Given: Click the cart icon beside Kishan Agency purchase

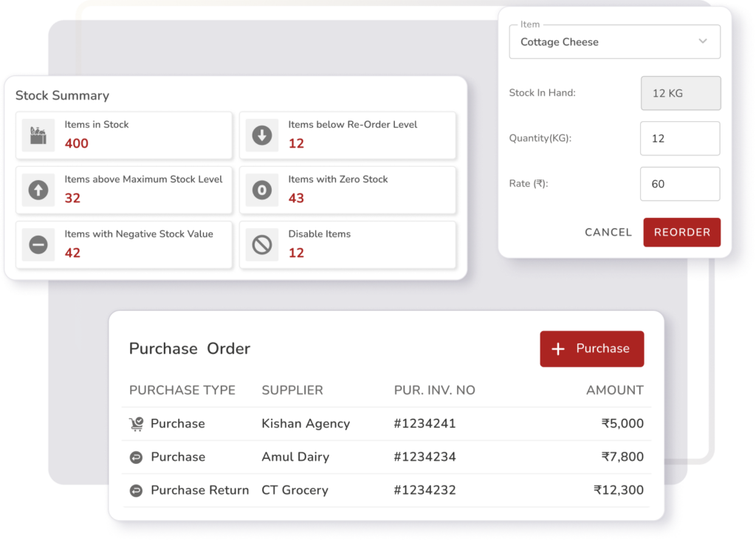Looking at the screenshot, I should coord(136,424).
